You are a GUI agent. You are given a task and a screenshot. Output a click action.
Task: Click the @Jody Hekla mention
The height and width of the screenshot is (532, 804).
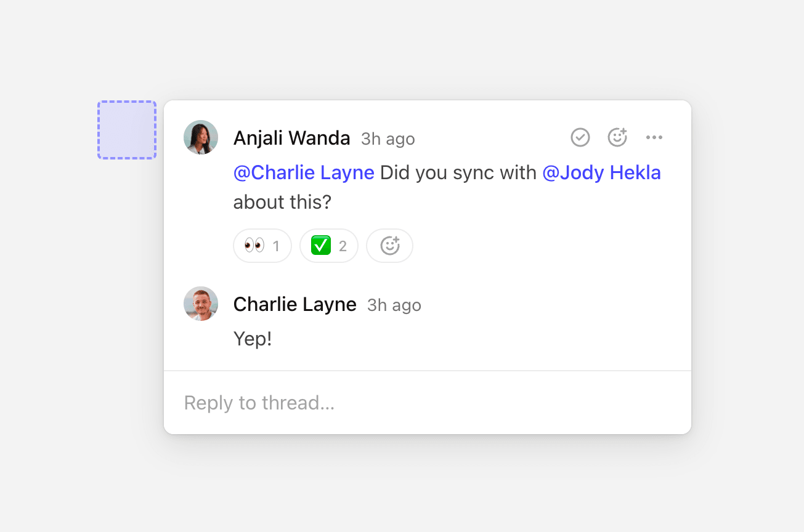pyautogui.click(x=601, y=173)
